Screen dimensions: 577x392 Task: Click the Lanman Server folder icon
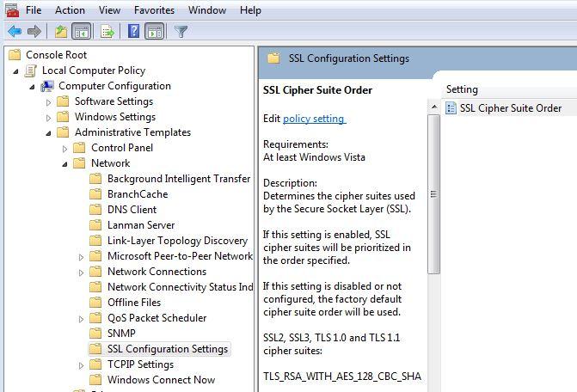pos(95,224)
